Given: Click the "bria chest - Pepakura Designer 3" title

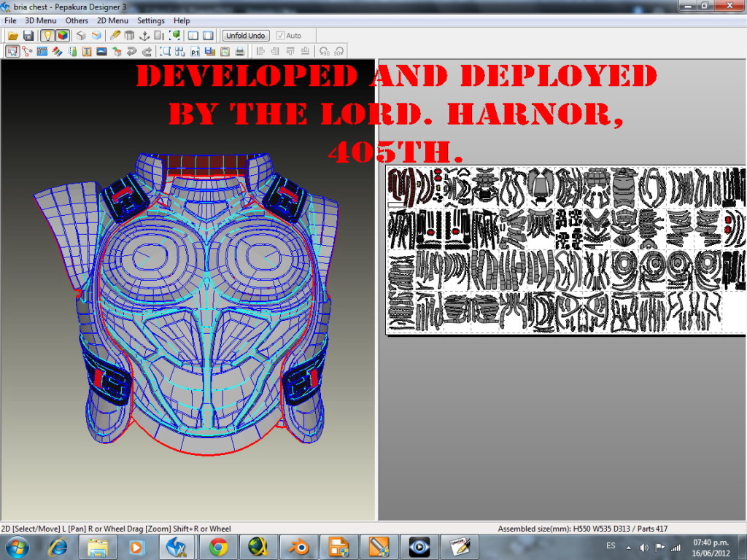Looking at the screenshot, I should click(x=70, y=7).
